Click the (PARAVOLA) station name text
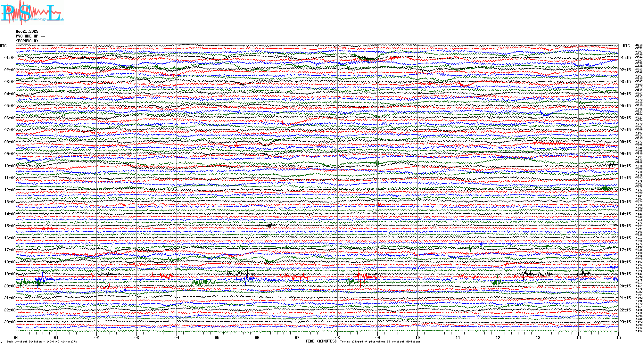The height and width of the screenshot is (346, 644). pyautogui.click(x=27, y=41)
